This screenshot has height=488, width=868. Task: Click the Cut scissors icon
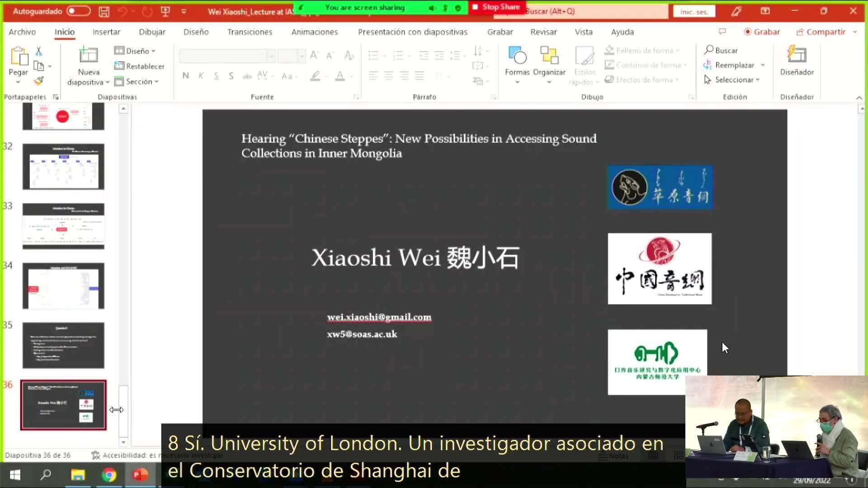(x=39, y=51)
